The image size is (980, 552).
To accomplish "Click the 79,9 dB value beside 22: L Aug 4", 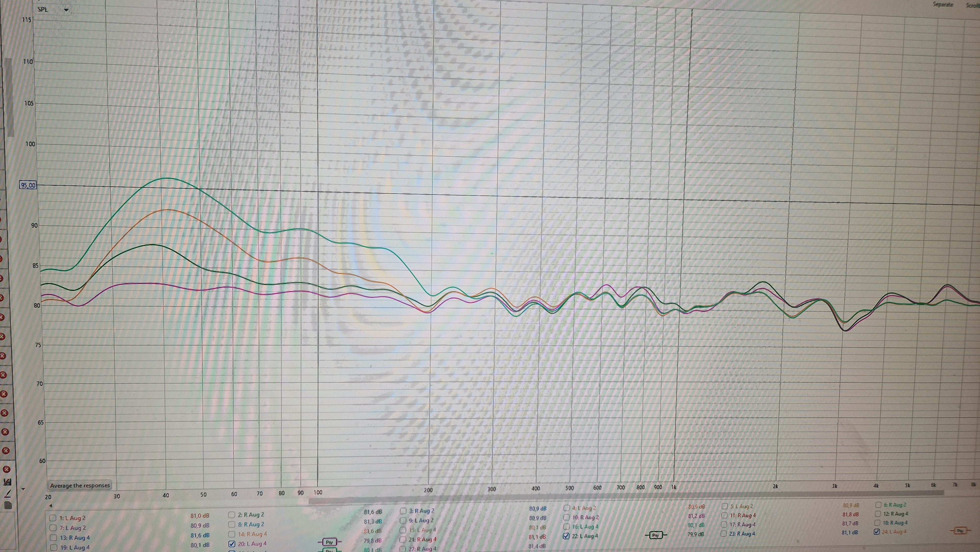I will click(696, 535).
